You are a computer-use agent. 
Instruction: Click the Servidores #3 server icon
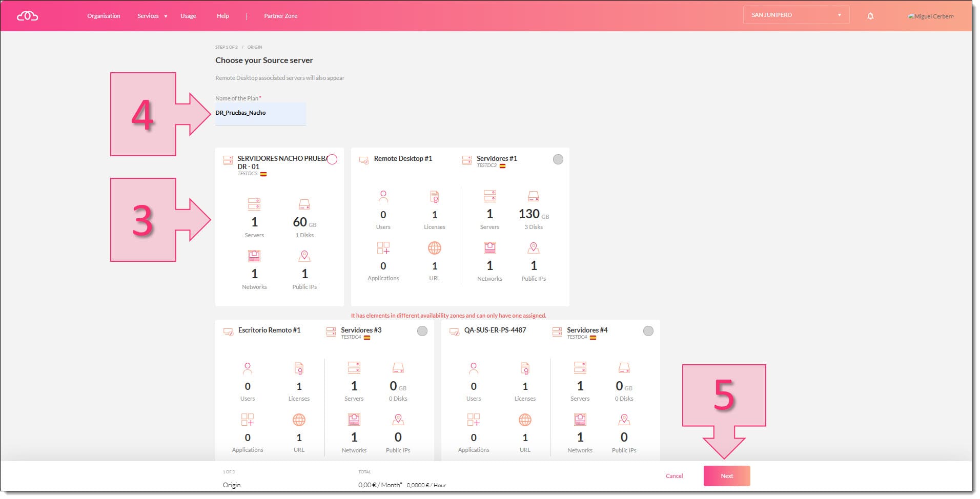[331, 332]
